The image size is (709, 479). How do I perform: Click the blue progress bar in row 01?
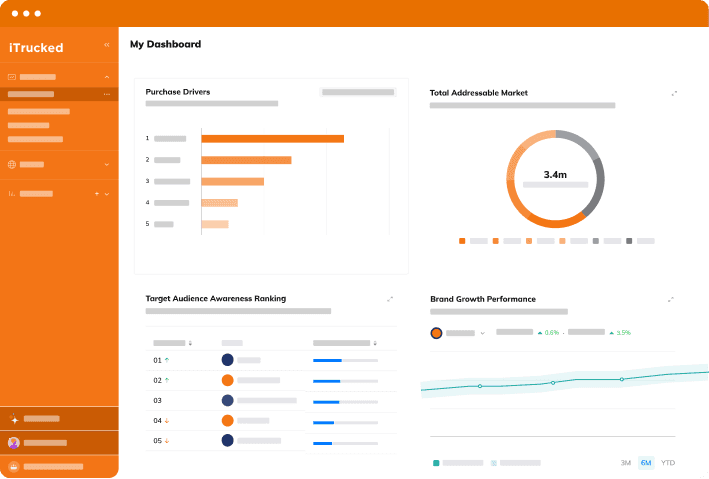pos(327,360)
